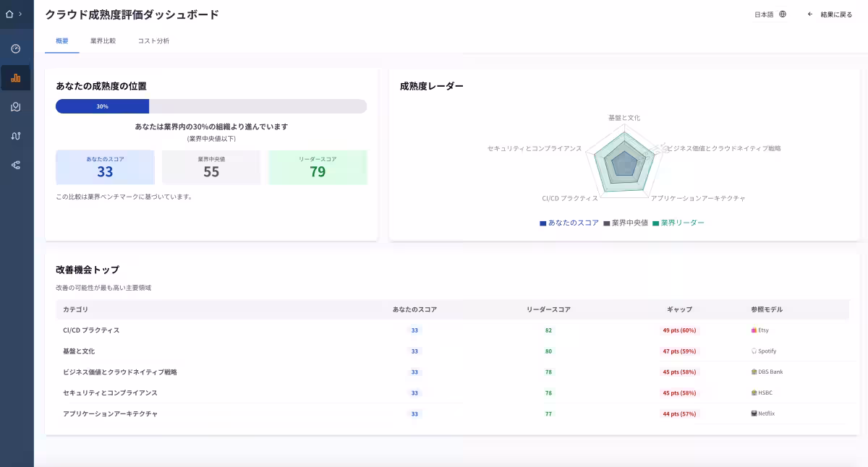This screenshot has height=467, width=868.
Task: Open the speedometer gauge sidebar icon
Action: pyautogui.click(x=16, y=48)
